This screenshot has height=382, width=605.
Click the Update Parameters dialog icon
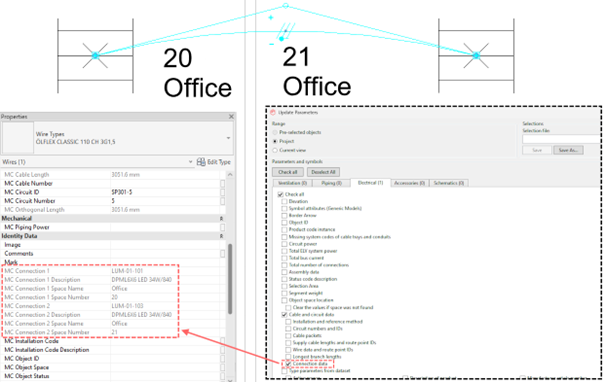[x=273, y=112]
